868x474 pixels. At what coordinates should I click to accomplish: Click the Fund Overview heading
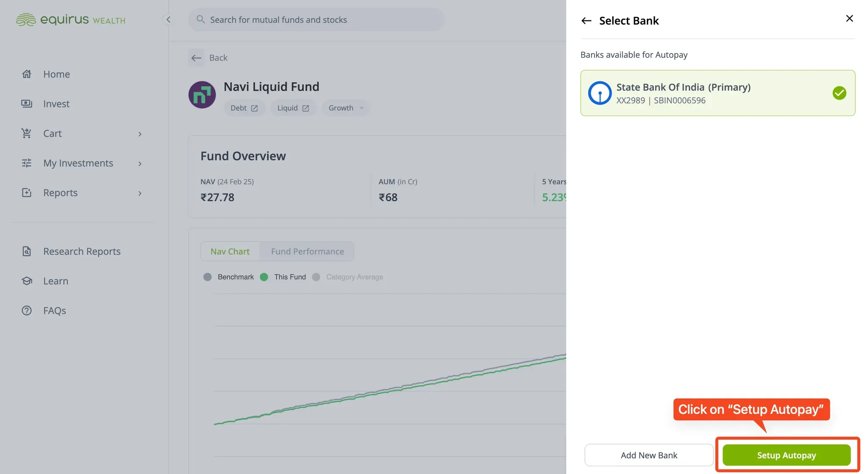click(243, 156)
